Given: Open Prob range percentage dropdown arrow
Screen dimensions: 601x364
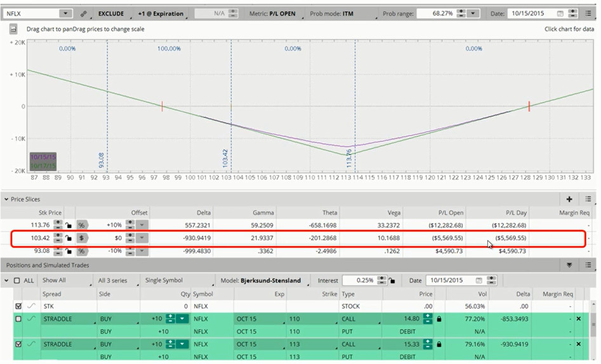Looking at the screenshot, I should point(473,13).
